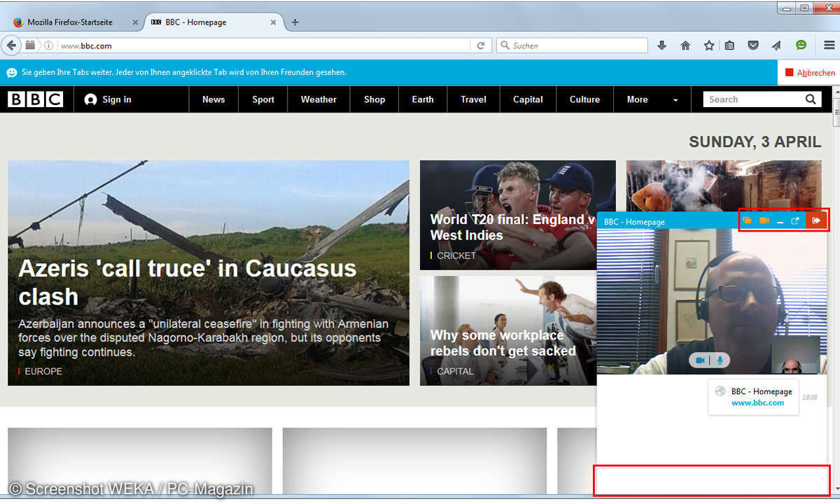
Task: Open Why some workplace rebels story
Action: [x=503, y=343]
